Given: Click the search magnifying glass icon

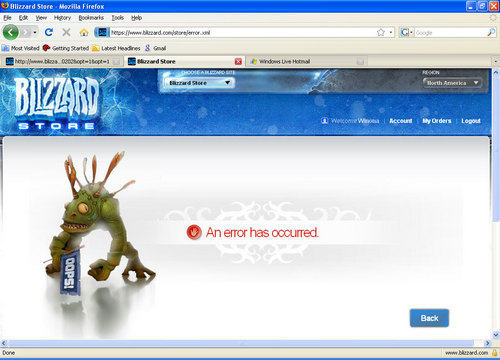Looking at the screenshot, I should click(491, 32).
